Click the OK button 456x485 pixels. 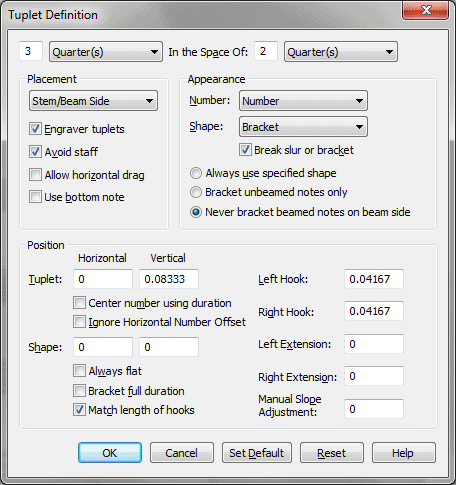tap(110, 453)
